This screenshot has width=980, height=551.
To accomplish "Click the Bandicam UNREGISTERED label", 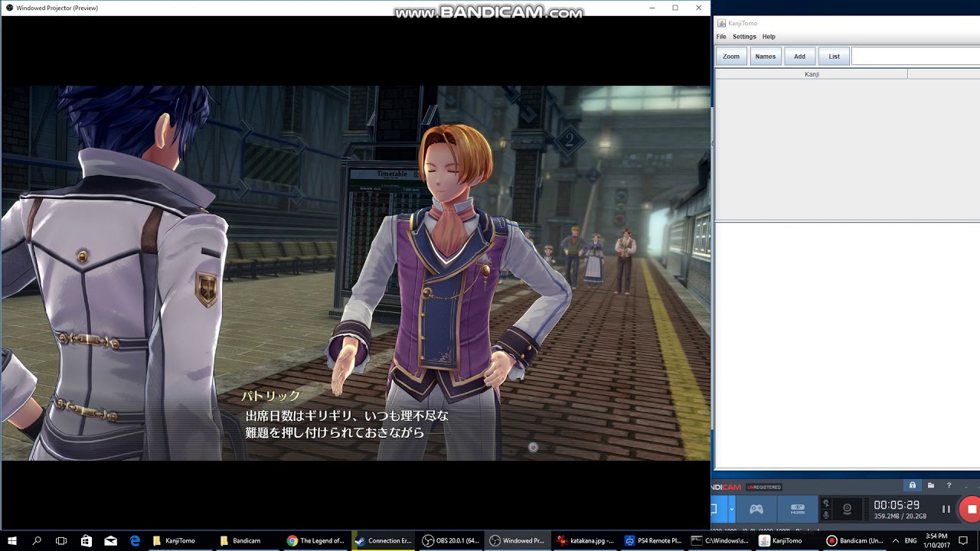I will coord(764,487).
